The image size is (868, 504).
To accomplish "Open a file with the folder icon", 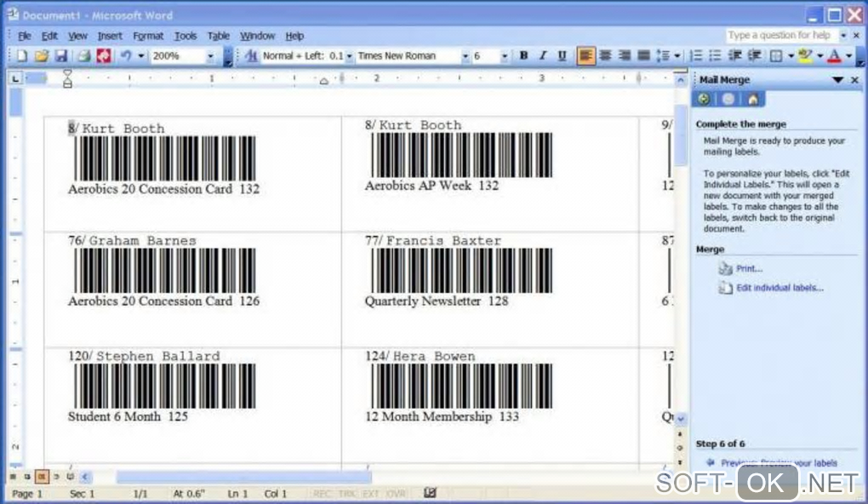I will click(42, 56).
